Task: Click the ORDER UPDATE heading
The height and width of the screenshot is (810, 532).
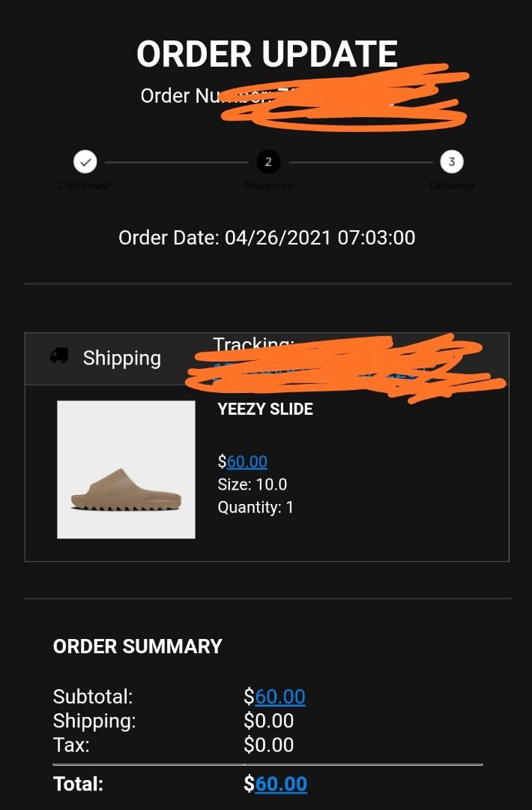Action: click(267, 54)
